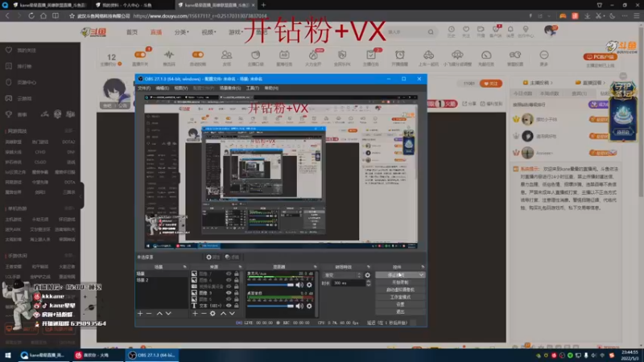
Task: Open source settings gear in sources toolbar
Action: coord(213,313)
